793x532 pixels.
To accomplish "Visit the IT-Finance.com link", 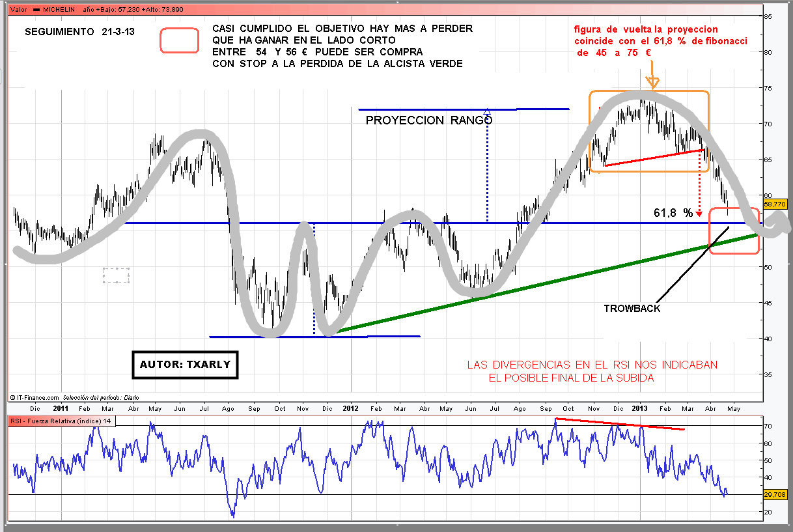I will [36, 397].
